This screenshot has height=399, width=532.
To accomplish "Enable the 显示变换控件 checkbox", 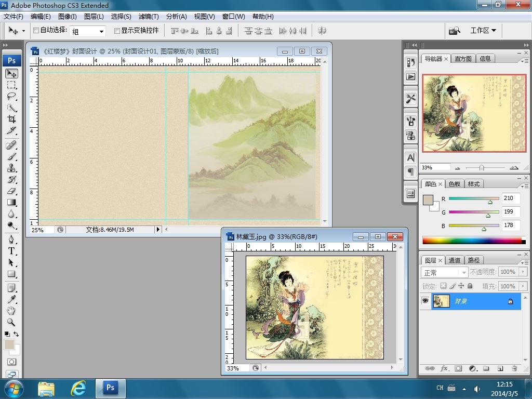I will 117,31.
